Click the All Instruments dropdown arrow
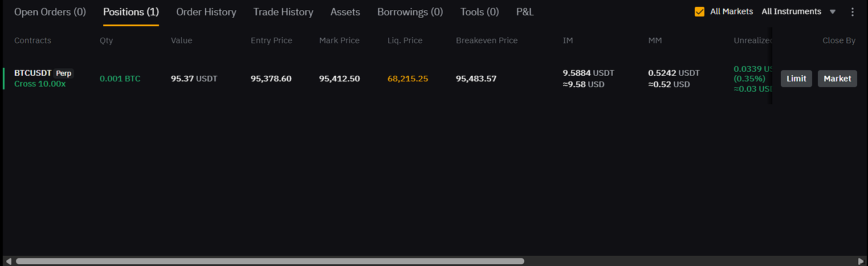The width and height of the screenshot is (868, 266). [832, 12]
